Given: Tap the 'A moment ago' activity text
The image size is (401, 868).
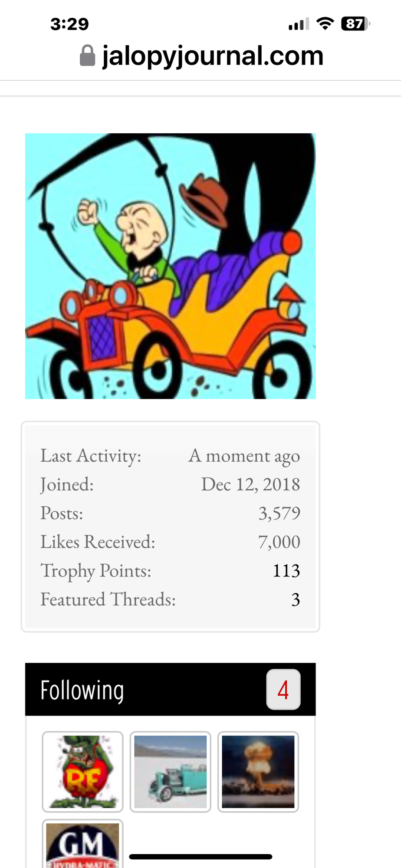Looking at the screenshot, I should [x=244, y=456].
